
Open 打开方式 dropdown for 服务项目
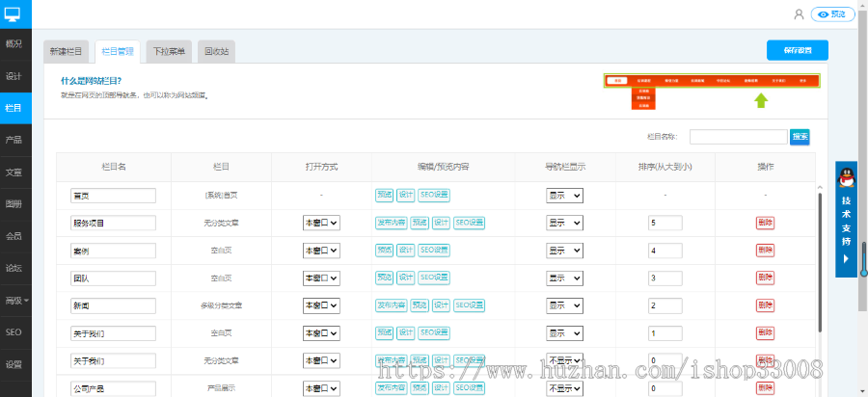321,223
